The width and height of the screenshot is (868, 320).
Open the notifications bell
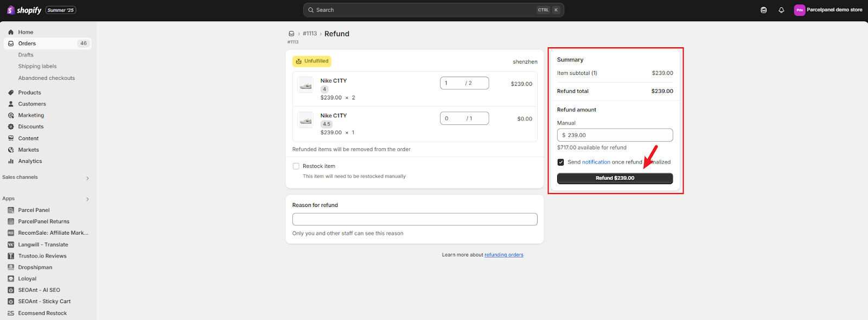(x=781, y=10)
